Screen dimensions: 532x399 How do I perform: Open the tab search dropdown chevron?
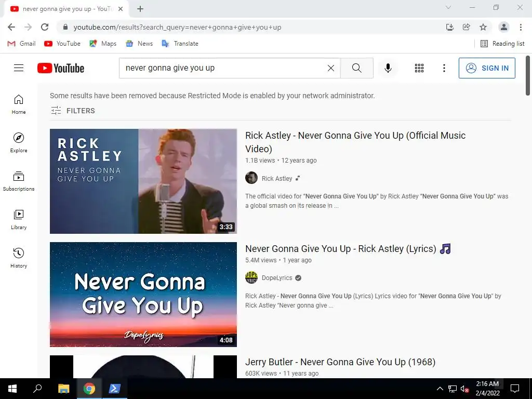click(x=448, y=7)
